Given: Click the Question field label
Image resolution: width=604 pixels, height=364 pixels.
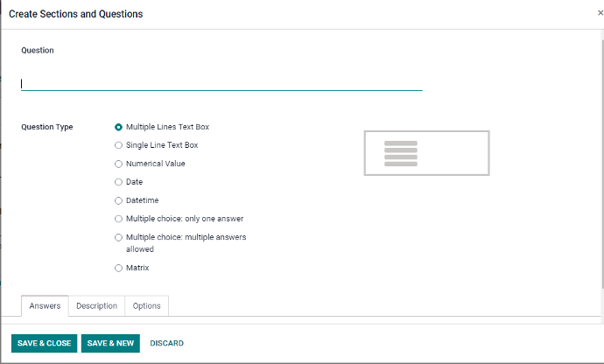Looking at the screenshot, I should tap(38, 51).
